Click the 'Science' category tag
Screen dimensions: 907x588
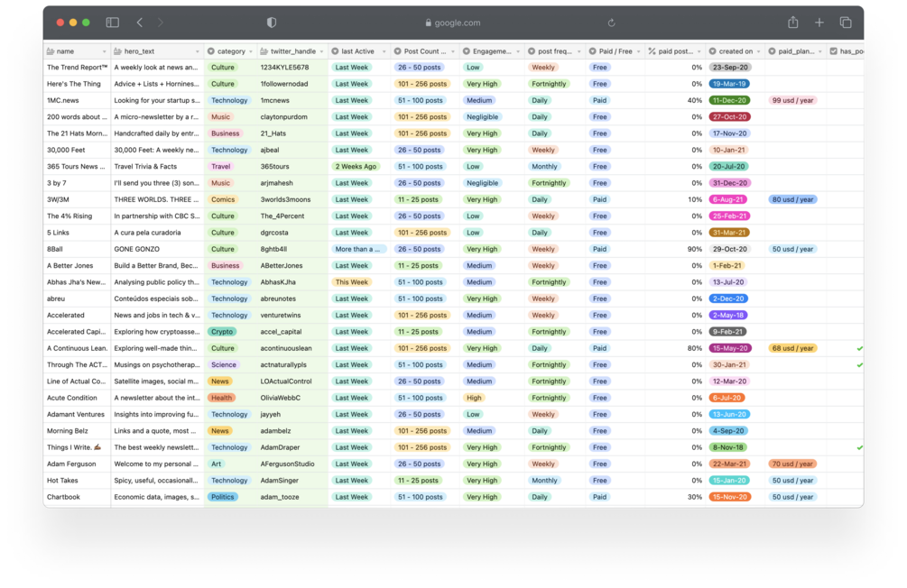point(224,365)
